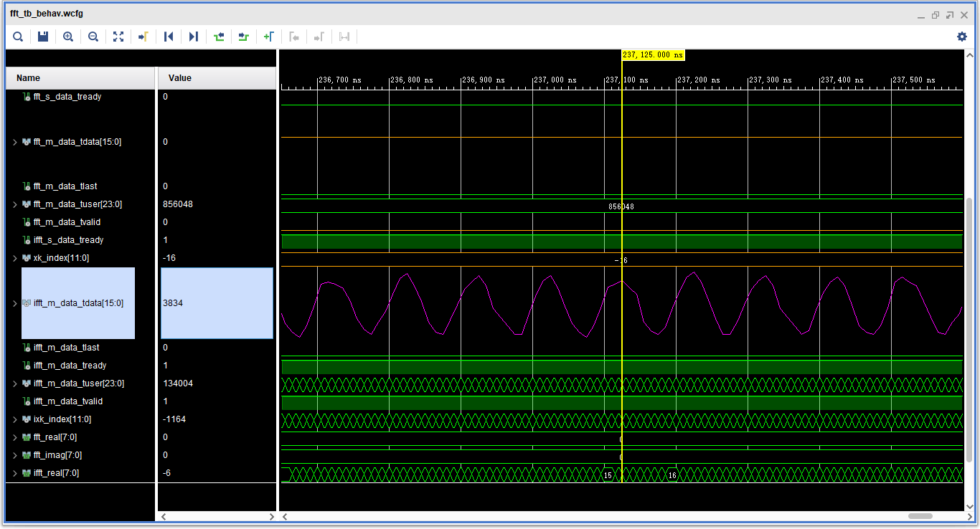Click the 236,700 ns ruler label

tap(340, 80)
